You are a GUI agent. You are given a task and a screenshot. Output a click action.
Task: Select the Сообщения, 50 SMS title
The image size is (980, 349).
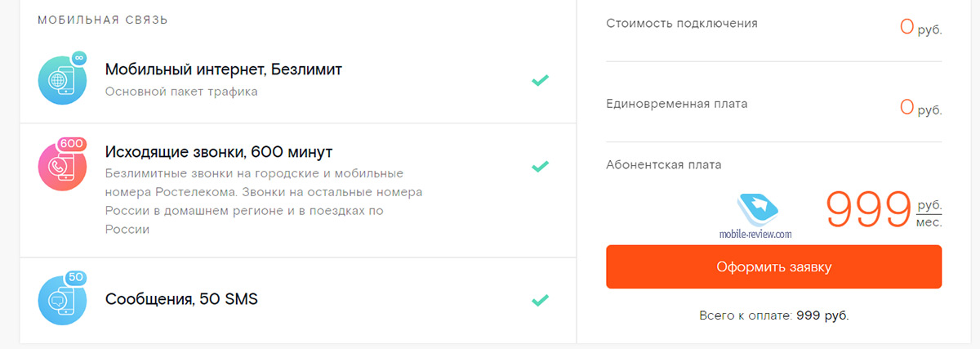click(181, 299)
